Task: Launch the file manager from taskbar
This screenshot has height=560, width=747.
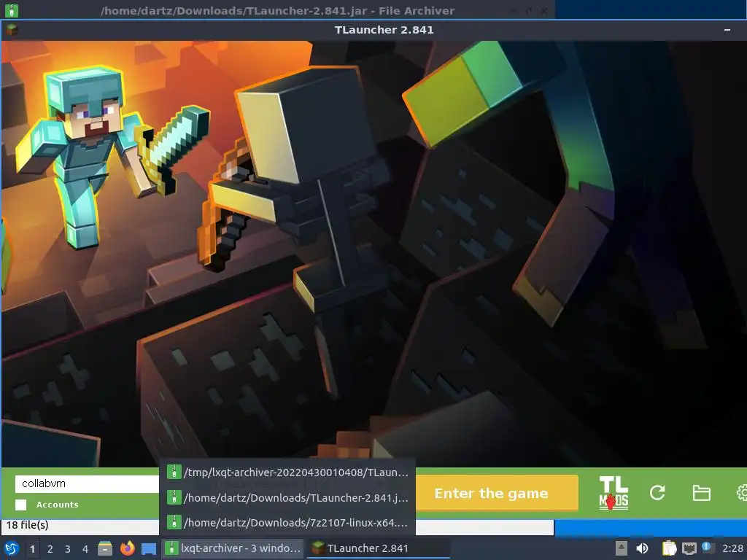Action: click(105, 548)
